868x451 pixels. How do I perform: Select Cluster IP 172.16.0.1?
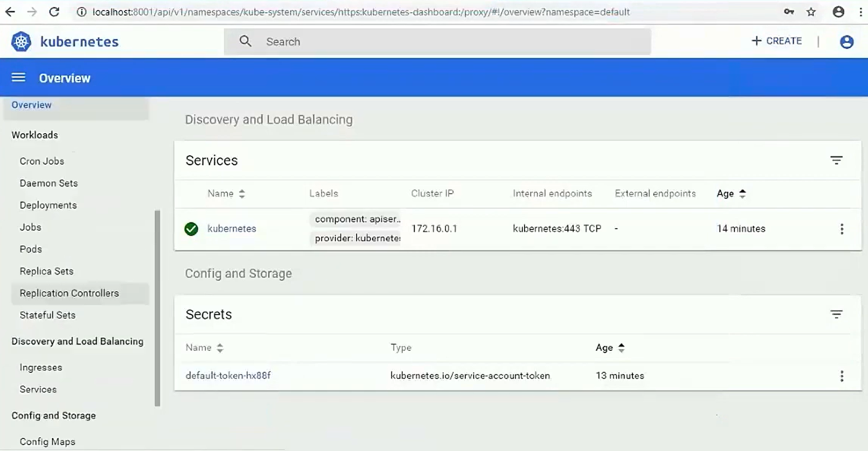(x=434, y=229)
